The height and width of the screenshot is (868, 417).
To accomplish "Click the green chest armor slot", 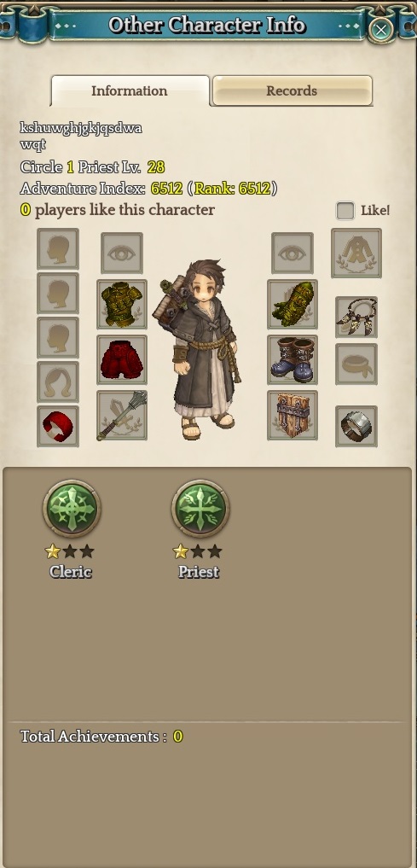I will (x=122, y=304).
